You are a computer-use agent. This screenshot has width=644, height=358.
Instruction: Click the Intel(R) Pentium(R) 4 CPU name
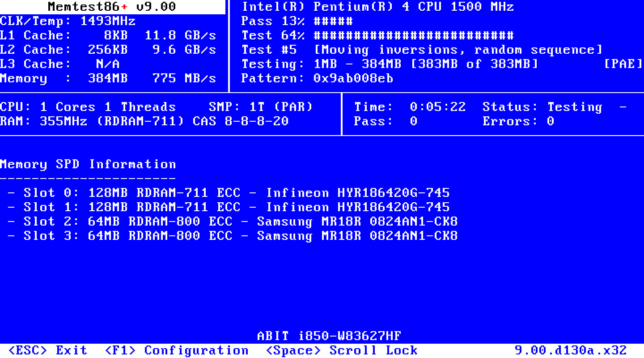[x=378, y=7]
